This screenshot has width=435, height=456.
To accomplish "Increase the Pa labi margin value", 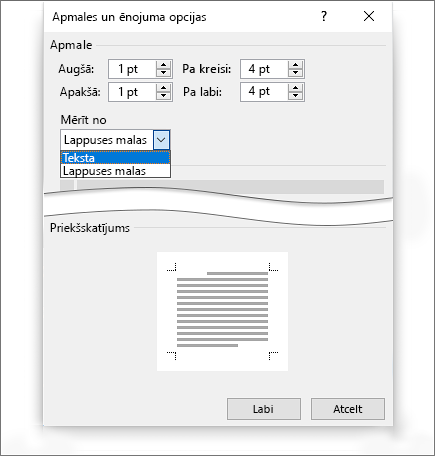I will tap(295, 88).
